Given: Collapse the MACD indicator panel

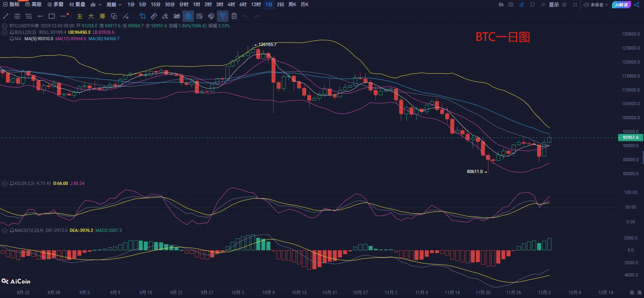Looking at the screenshot, I should click(x=5, y=231).
